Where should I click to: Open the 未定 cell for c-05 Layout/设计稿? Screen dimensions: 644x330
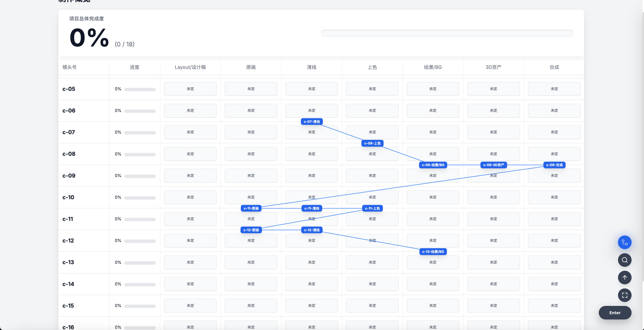(x=190, y=89)
